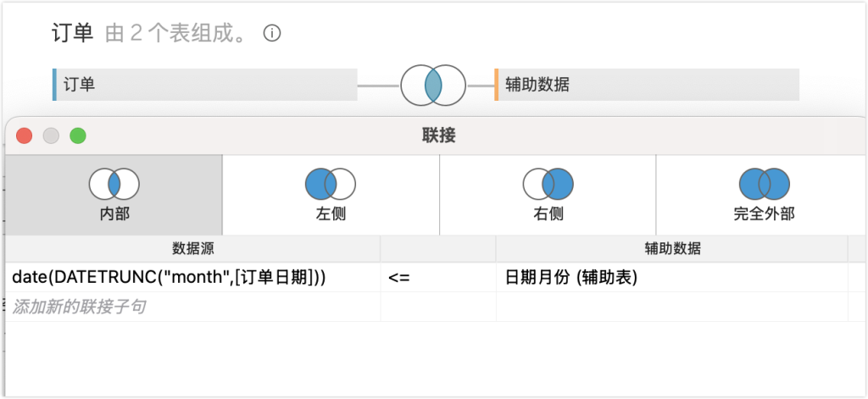
Task: Click the 数据源 column header
Action: (x=192, y=248)
